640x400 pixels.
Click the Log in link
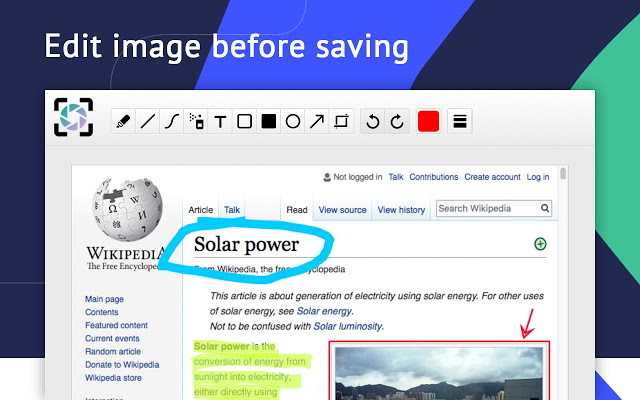pos(538,177)
